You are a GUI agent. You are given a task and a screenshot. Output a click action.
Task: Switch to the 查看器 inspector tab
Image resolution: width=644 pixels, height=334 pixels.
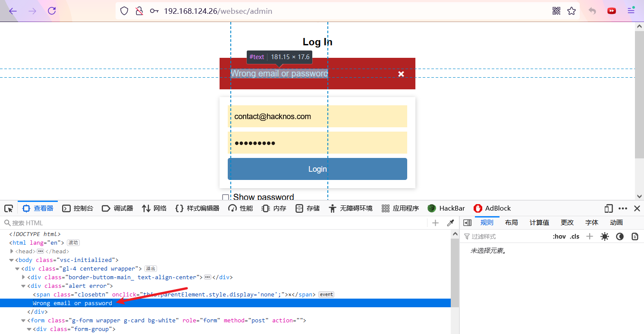point(38,208)
